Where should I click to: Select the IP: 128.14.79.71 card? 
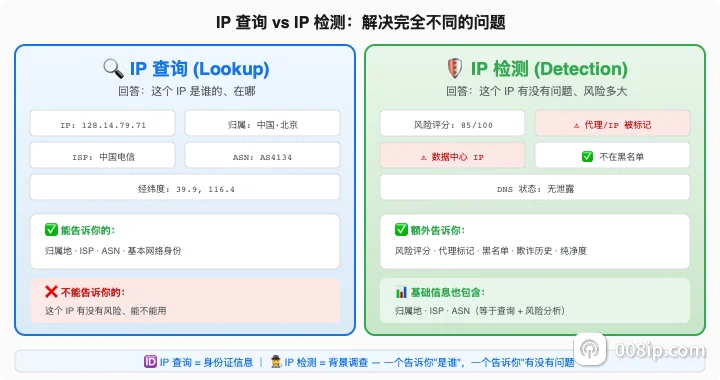(x=102, y=123)
